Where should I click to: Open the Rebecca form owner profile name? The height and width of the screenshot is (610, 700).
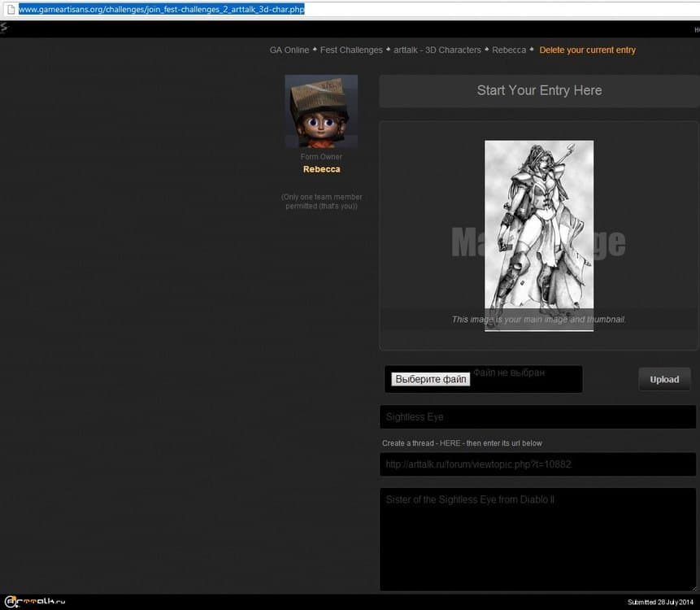321,169
